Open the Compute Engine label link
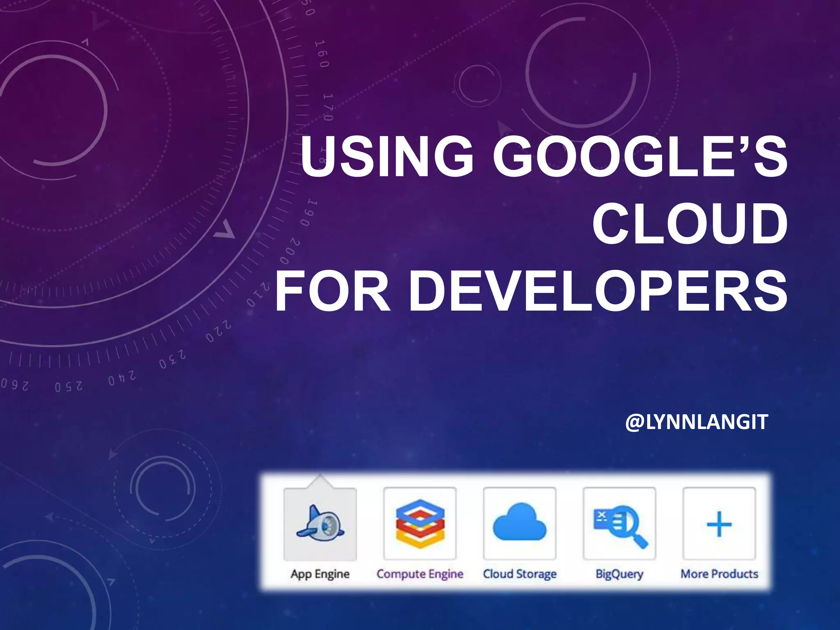 [420, 574]
